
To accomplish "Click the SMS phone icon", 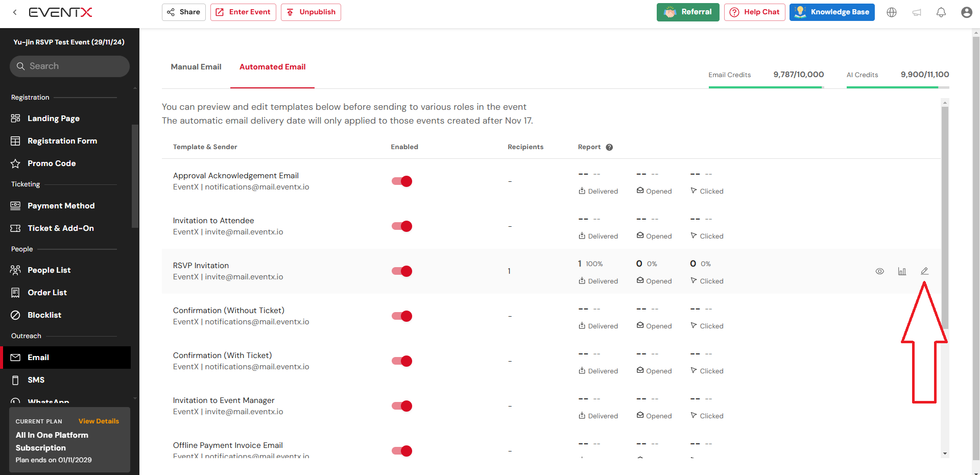I will (x=15, y=380).
